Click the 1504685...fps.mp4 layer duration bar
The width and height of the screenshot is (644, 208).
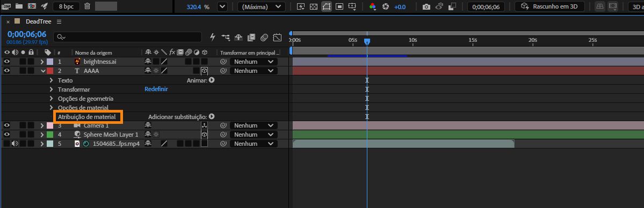[403, 144]
